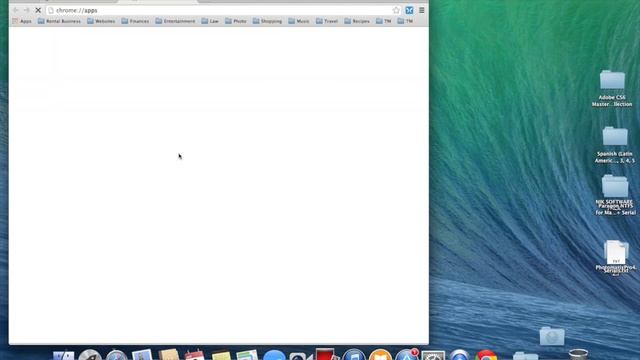Open the Apps shortcut in bookmarks bar
The image size is (640, 360).
click(22, 21)
